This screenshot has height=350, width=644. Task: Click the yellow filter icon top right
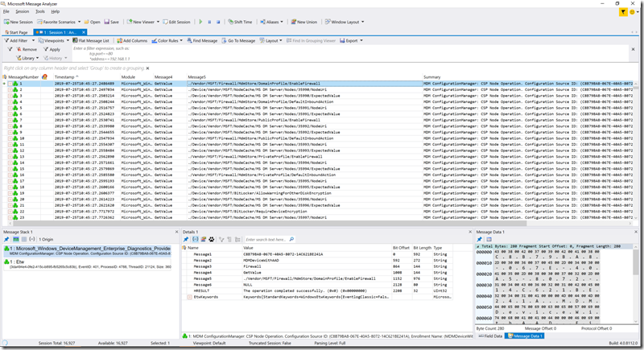click(623, 13)
